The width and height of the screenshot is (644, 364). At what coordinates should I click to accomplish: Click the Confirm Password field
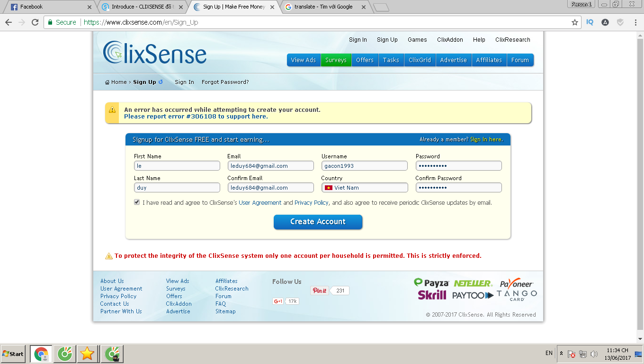pyautogui.click(x=458, y=188)
